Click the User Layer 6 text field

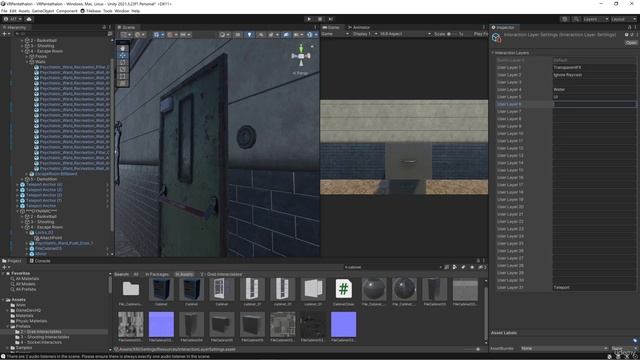[594, 104]
